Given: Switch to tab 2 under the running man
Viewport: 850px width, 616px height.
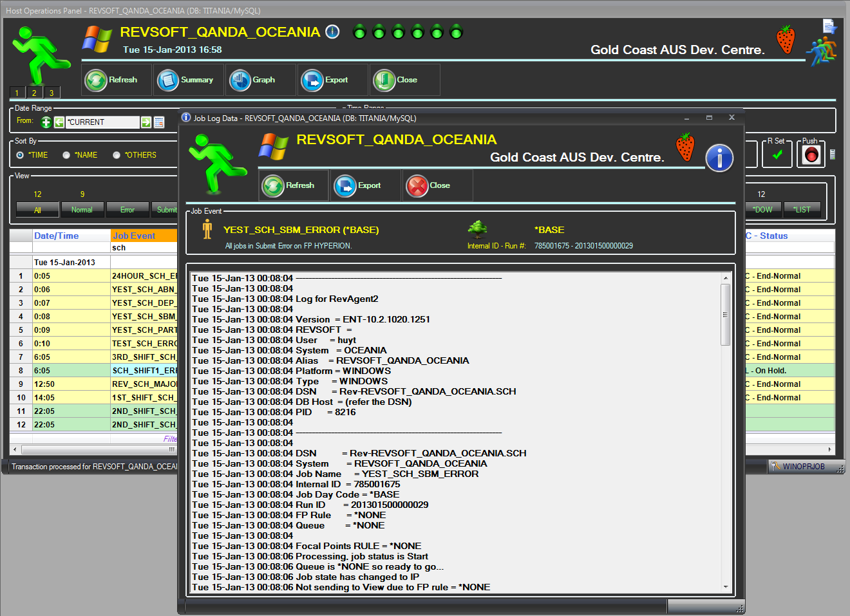Looking at the screenshot, I should tap(34, 93).
